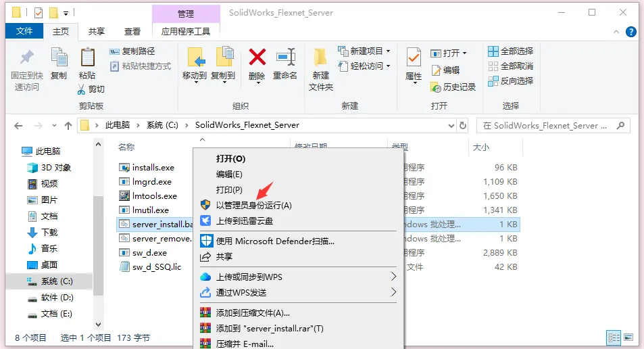Choose 编辑(E) in context menu
The image size is (644, 349).
298,174
